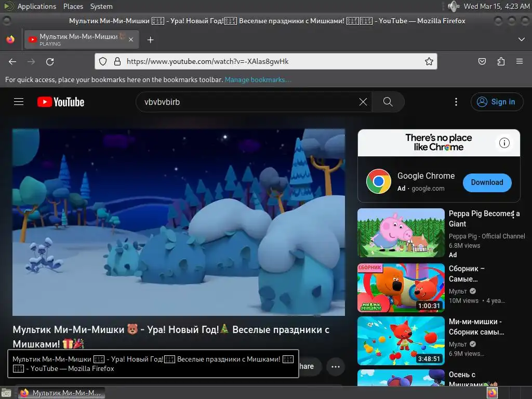Click the Google Chrome ad logo
This screenshot has height=399, width=532.
(379, 181)
